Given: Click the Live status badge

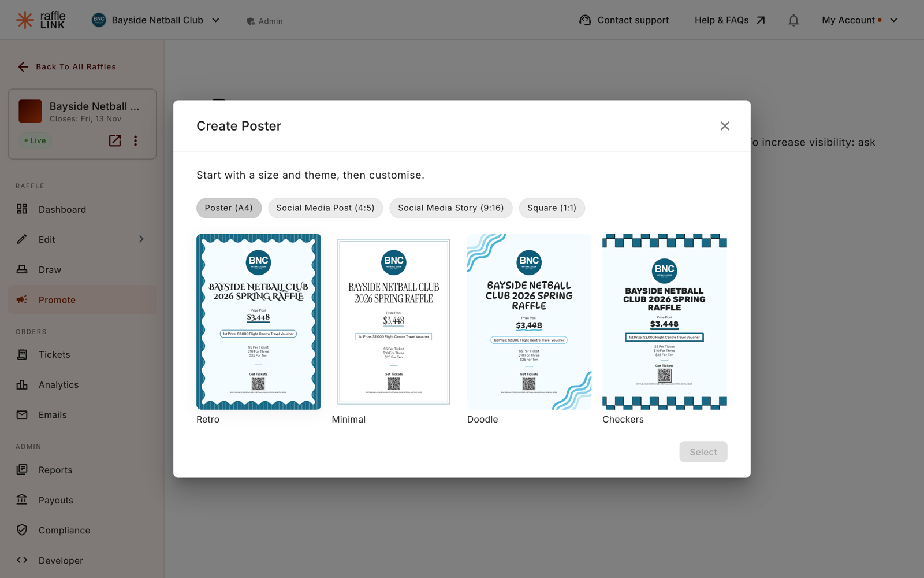Looking at the screenshot, I should coord(35,140).
